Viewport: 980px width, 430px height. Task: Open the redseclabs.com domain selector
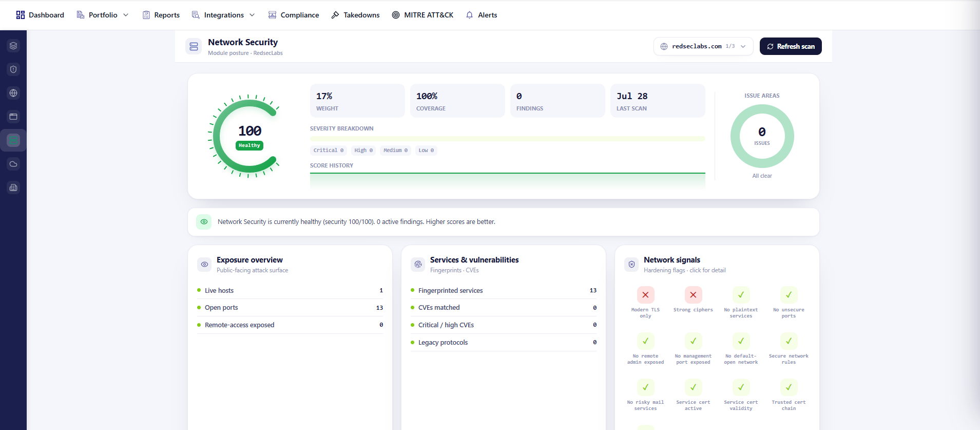pos(703,46)
